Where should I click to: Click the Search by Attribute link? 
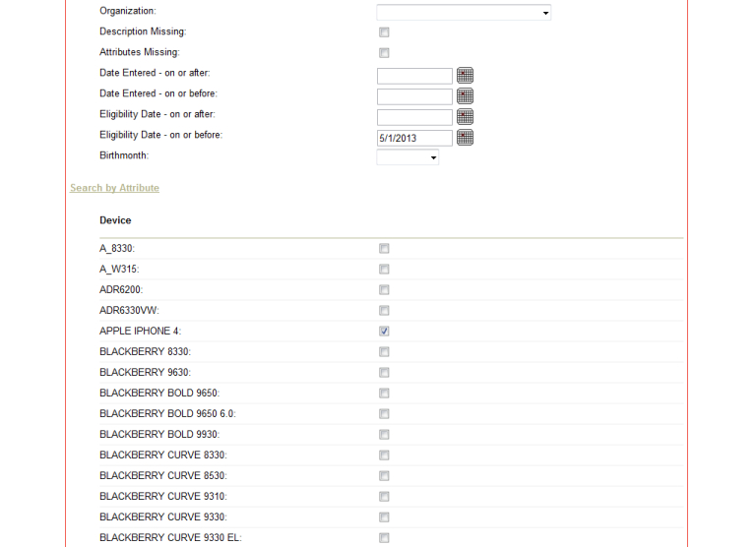[x=114, y=188]
